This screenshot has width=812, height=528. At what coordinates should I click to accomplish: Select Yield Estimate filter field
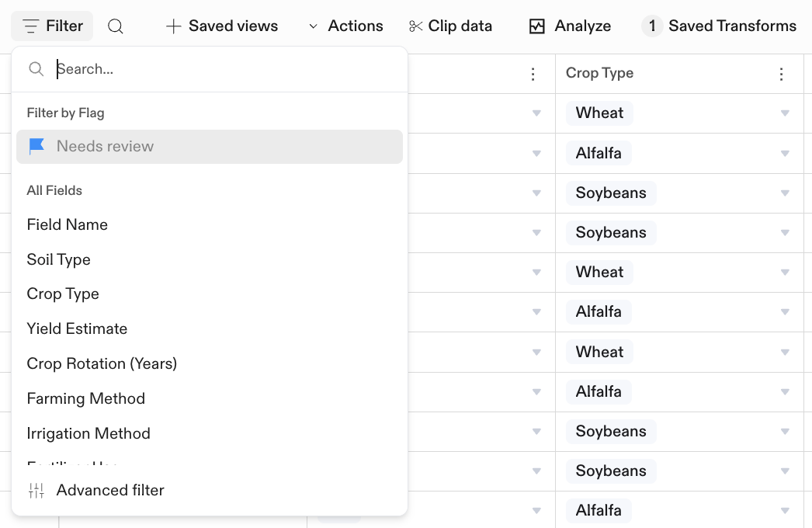pyautogui.click(x=77, y=328)
